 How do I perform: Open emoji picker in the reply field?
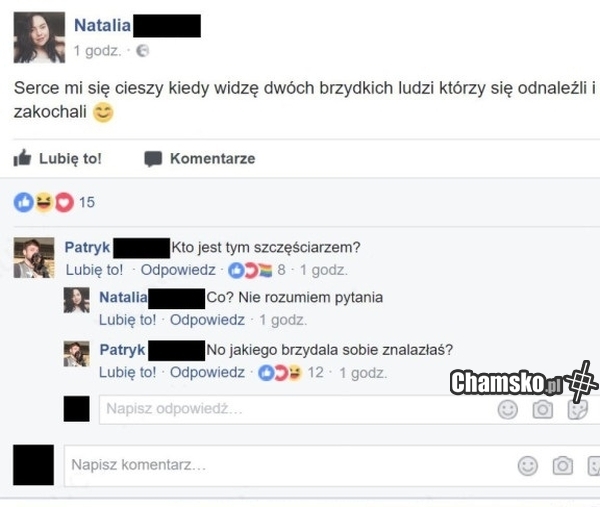[x=507, y=410]
